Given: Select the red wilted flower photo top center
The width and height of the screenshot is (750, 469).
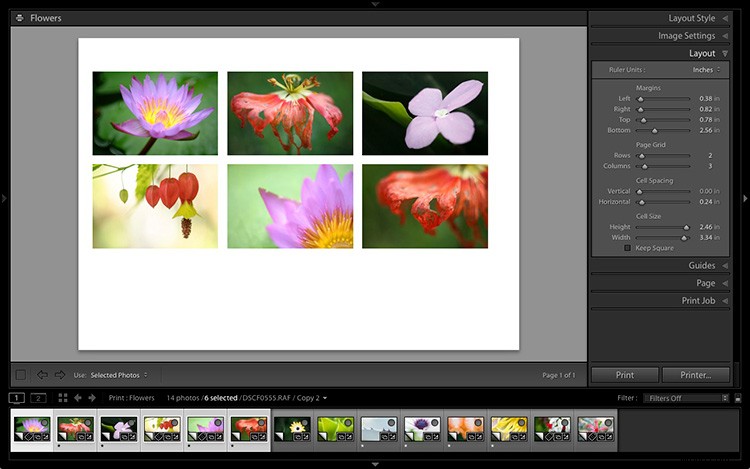Looking at the screenshot, I should pyautogui.click(x=290, y=113).
